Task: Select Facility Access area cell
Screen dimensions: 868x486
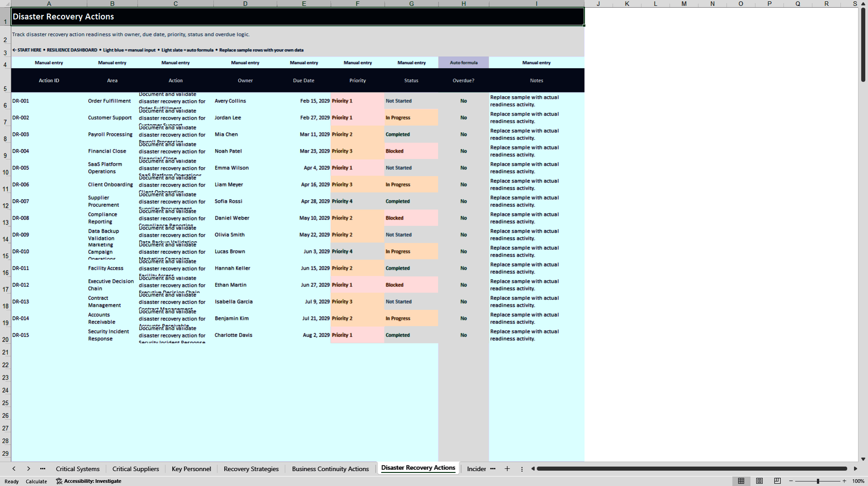Action: click(112, 268)
